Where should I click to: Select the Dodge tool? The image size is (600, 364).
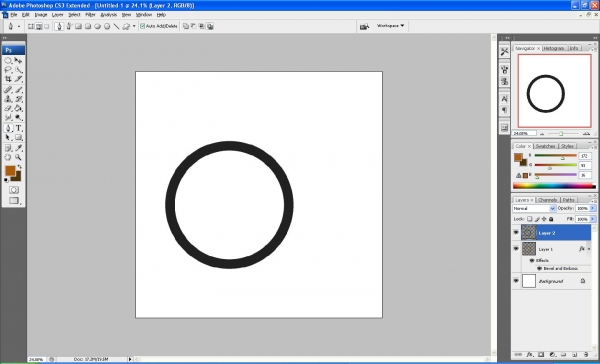[x=18, y=118]
